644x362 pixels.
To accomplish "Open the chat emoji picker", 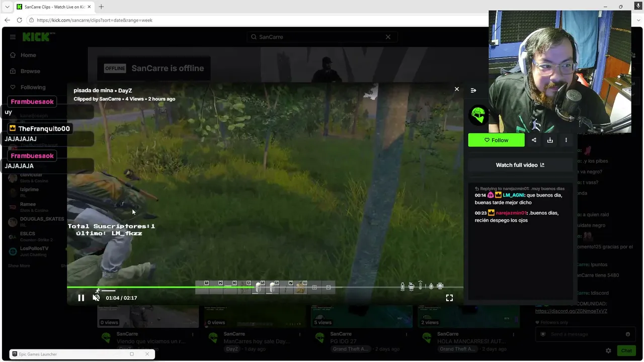I will pyautogui.click(x=627, y=334).
